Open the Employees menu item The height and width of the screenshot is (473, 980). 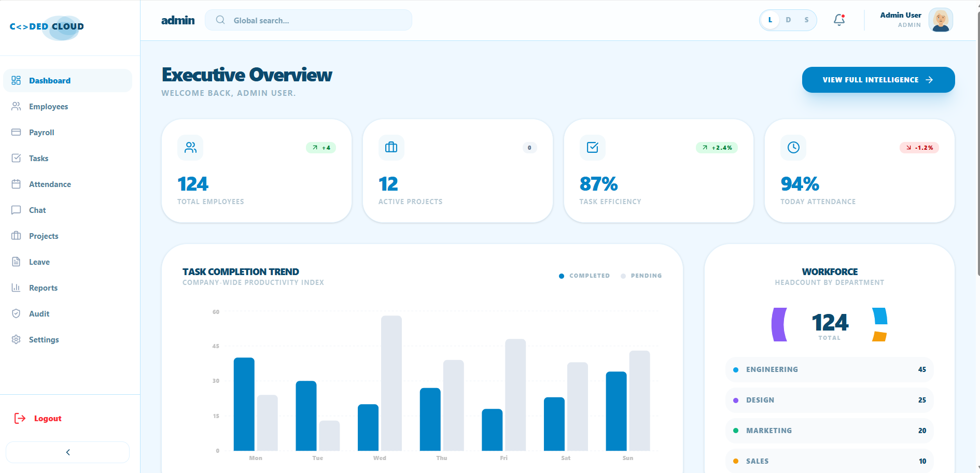click(x=67, y=106)
